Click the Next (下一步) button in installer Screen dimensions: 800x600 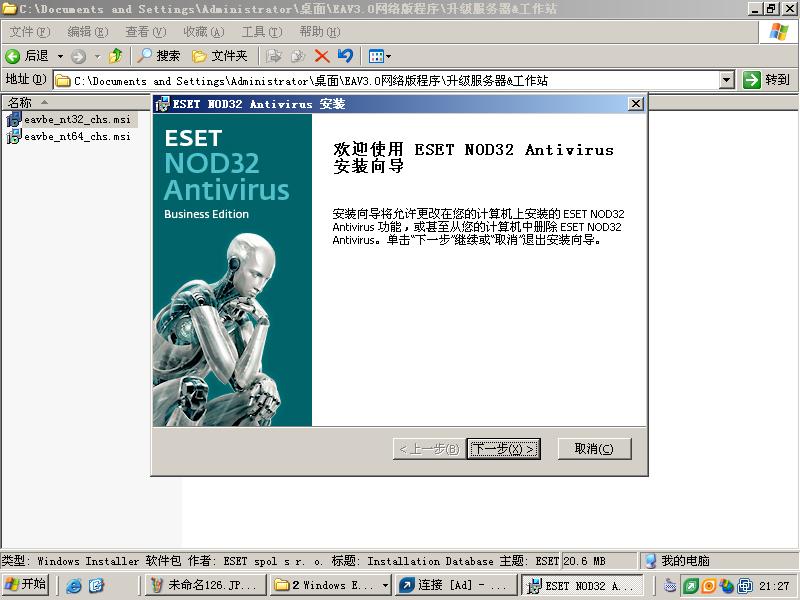(x=504, y=449)
